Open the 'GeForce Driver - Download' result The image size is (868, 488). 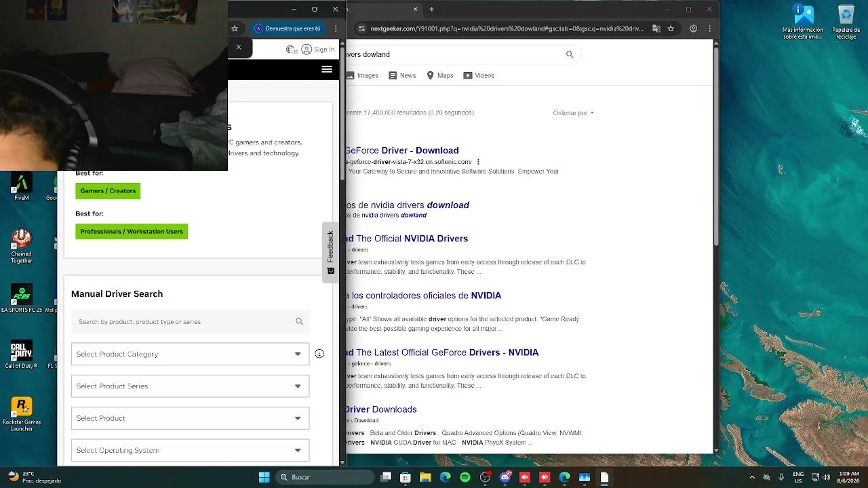[x=402, y=150]
